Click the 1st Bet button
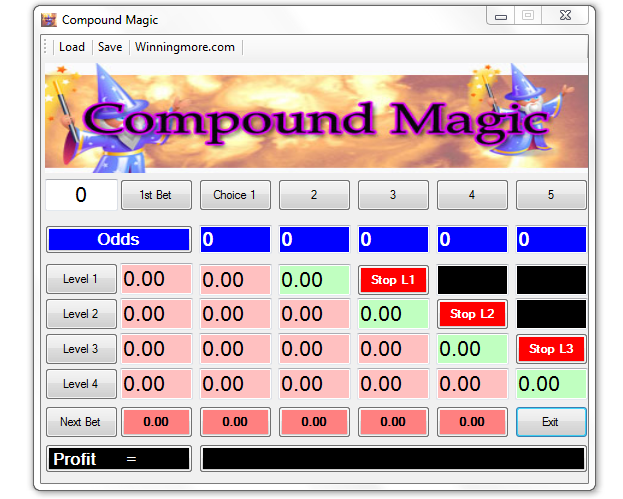The width and height of the screenshot is (623, 499). (x=156, y=195)
